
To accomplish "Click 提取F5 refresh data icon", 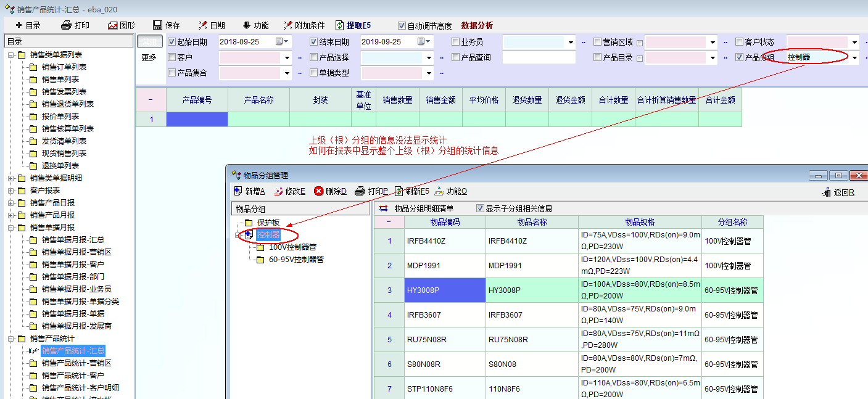I will (339, 25).
